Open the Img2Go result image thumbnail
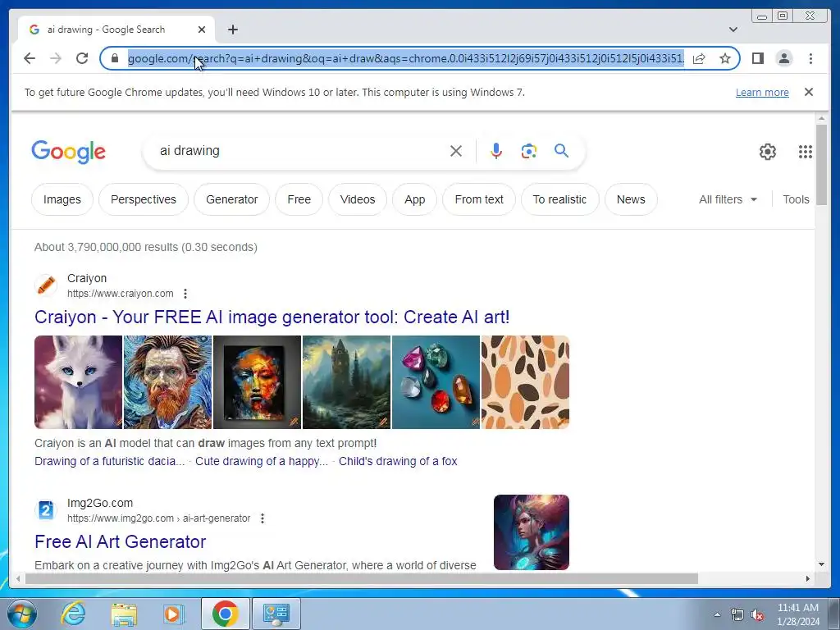Viewport: 840px width, 630px height. pyautogui.click(x=532, y=532)
